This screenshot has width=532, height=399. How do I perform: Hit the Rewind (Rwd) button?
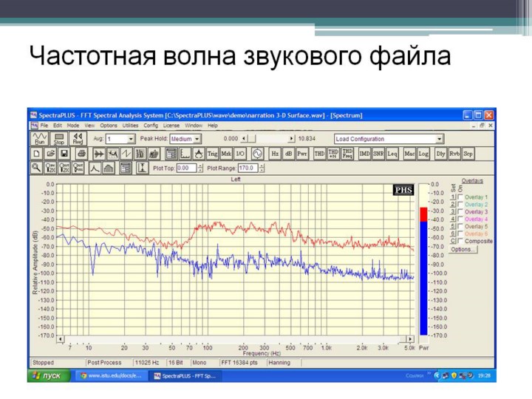(x=78, y=139)
